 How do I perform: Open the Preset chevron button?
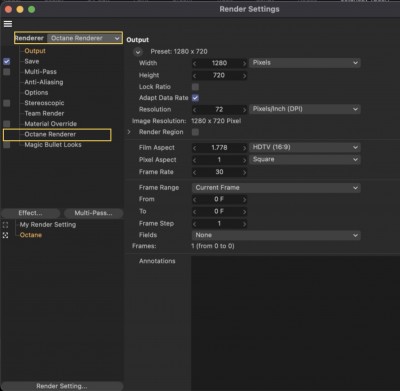click(138, 52)
